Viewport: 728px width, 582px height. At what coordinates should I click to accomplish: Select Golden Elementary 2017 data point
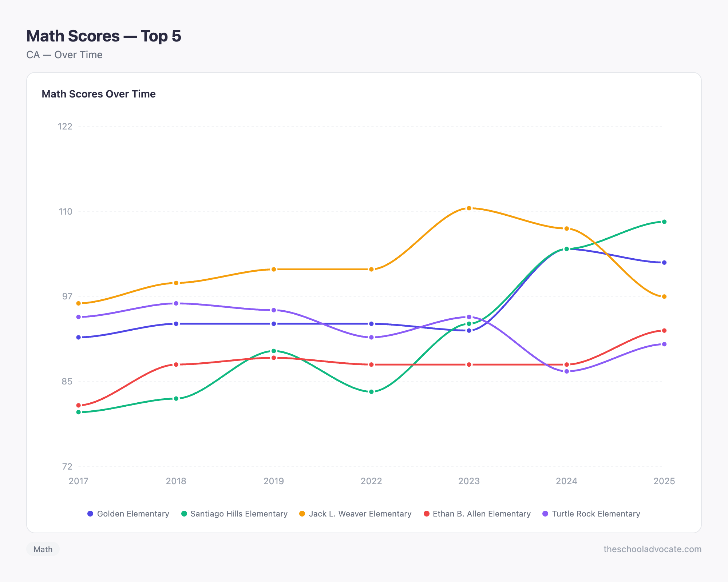coord(79,338)
